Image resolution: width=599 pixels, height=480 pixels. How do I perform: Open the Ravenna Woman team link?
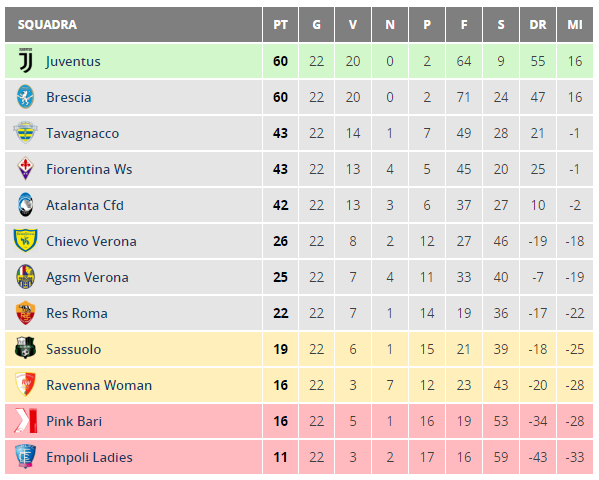point(99,385)
